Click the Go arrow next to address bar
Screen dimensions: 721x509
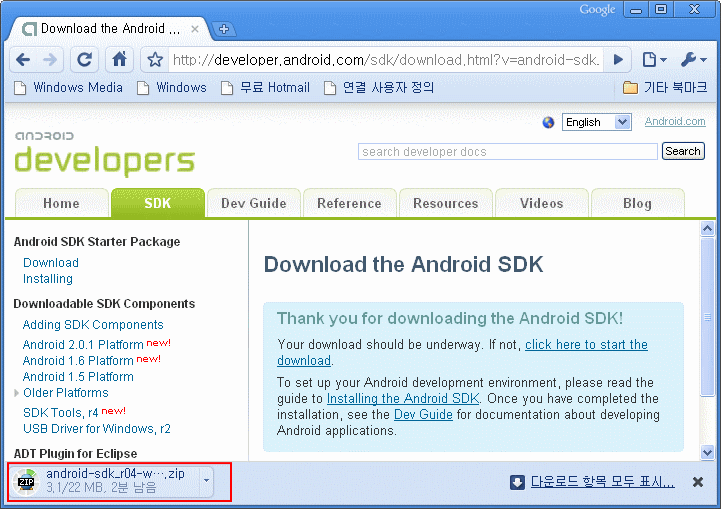pos(618,60)
